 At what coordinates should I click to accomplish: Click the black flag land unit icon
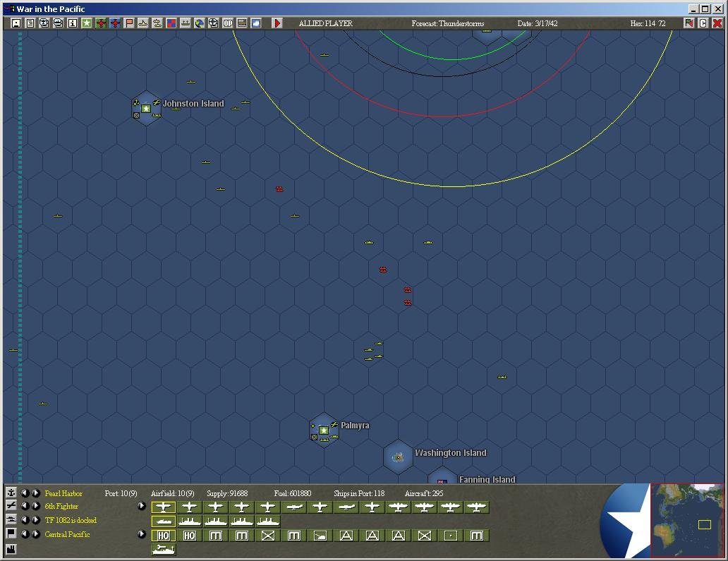point(11,533)
